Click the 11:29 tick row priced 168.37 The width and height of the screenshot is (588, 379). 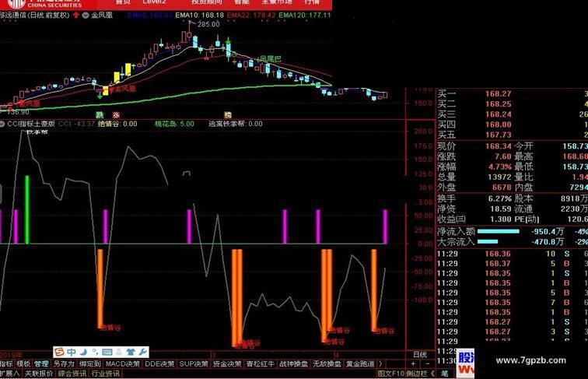tap(513, 264)
